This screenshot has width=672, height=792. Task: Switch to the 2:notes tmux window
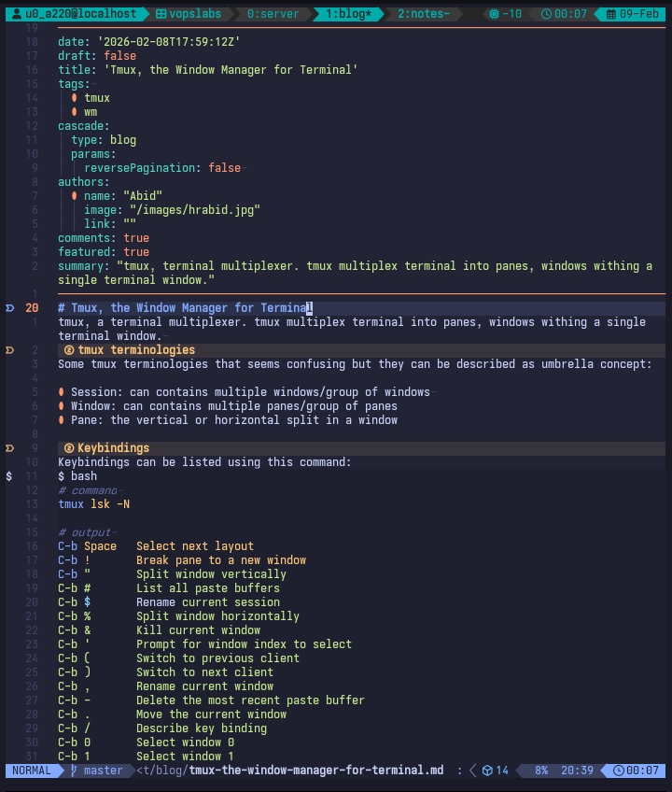[x=423, y=14]
